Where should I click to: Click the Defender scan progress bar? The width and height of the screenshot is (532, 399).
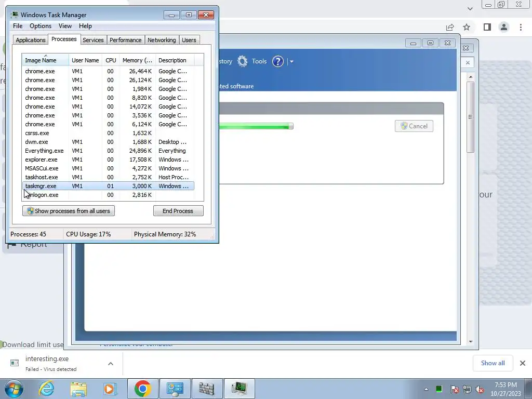coord(256,126)
